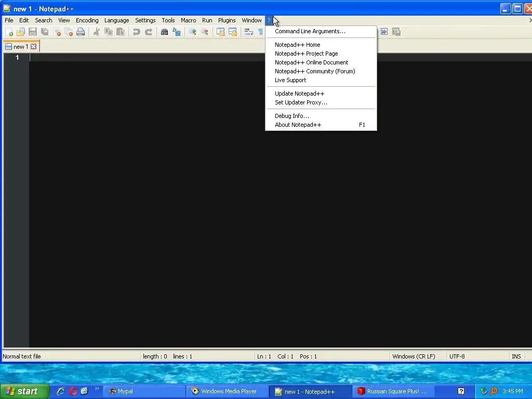Choose Notepad++ Online Document entry
The width and height of the screenshot is (532, 399).
pyautogui.click(x=321, y=62)
